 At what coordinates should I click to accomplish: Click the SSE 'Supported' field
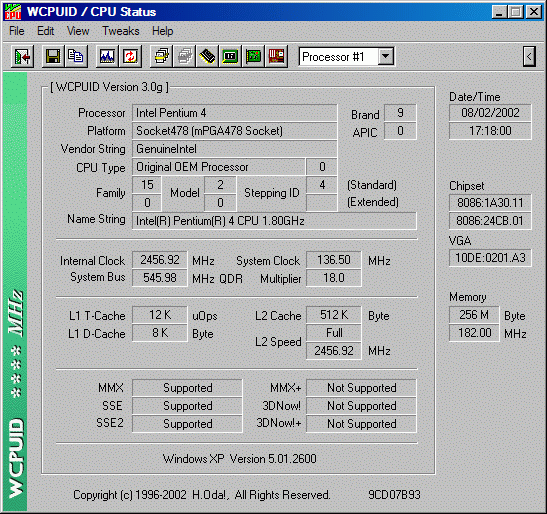187,406
